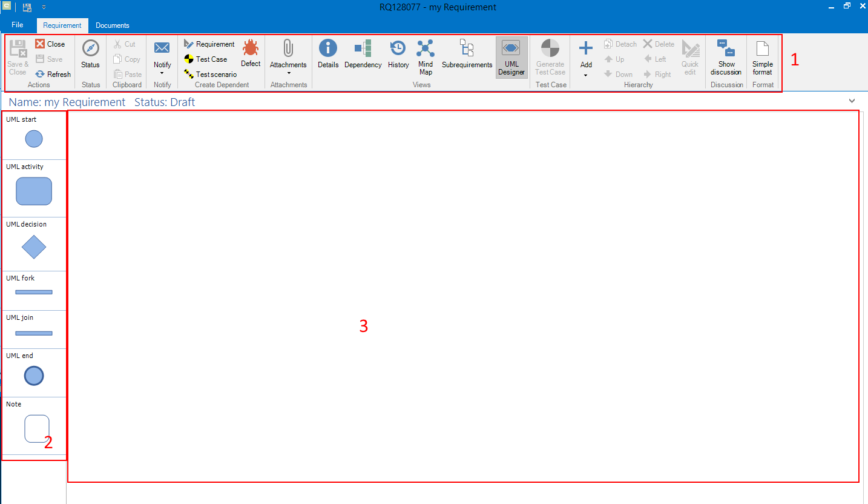Click the Refresh button
868x504 pixels.
pyautogui.click(x=53, y=75)
